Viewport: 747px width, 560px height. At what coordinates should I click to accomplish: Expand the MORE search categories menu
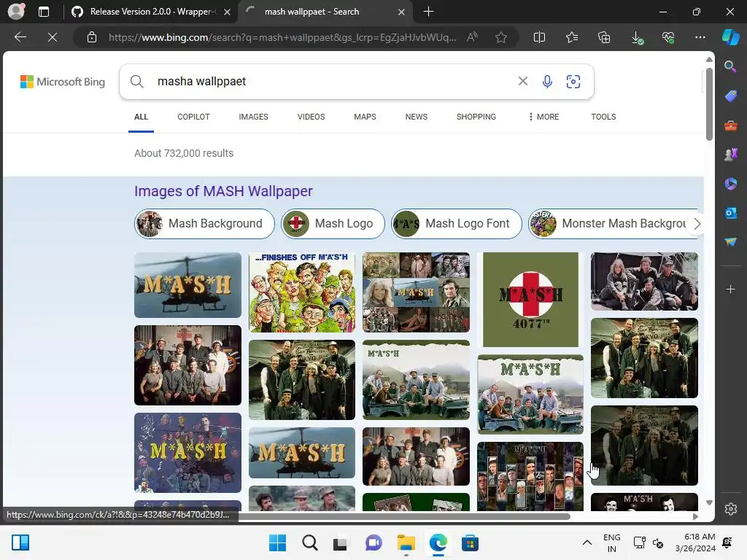coord(543,117)
